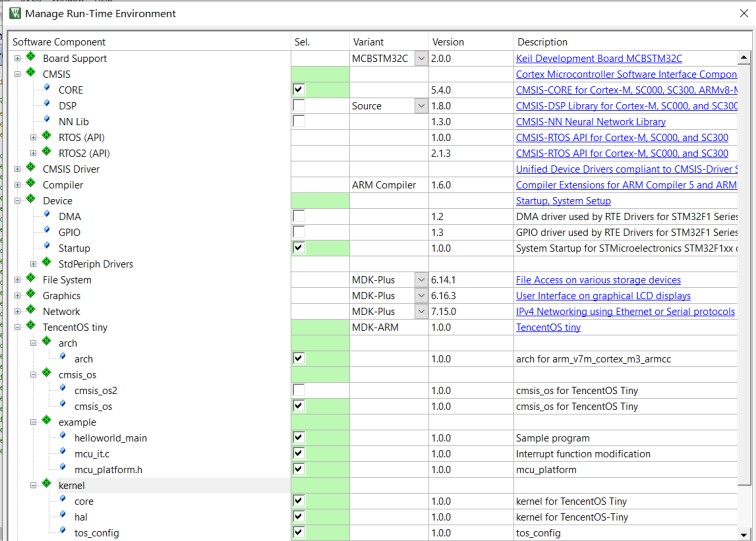This screenshot has height=541, width=756.
Task: Click the blue gem icon beside DMA
Action: [x=47, y=214]
